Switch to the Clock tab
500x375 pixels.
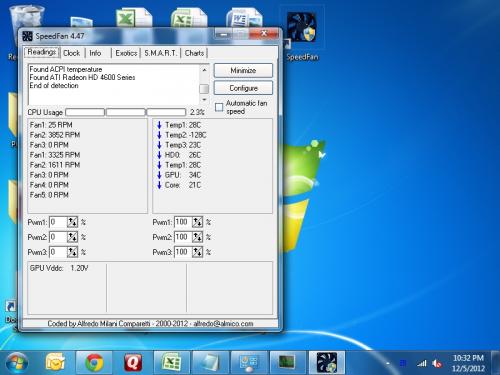(72, 53)
